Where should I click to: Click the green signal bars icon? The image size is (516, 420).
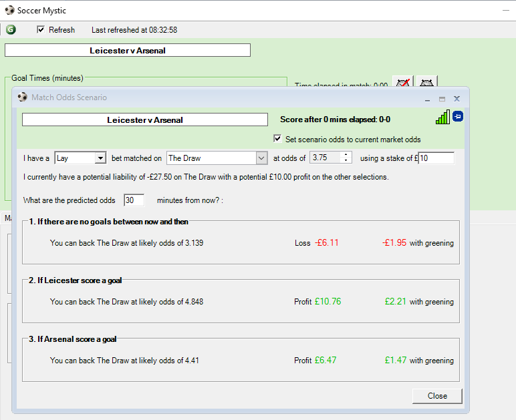442,118
